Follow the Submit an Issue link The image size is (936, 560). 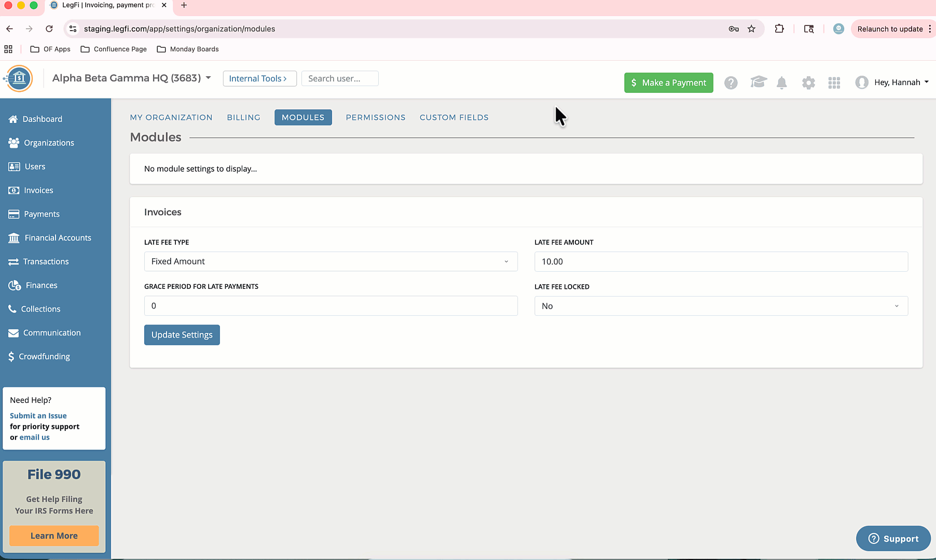(38, 416)
